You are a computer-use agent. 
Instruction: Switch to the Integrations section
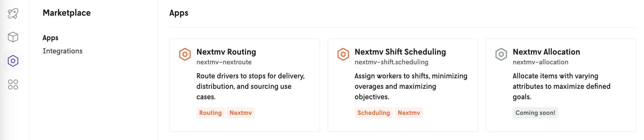[62, 51]
